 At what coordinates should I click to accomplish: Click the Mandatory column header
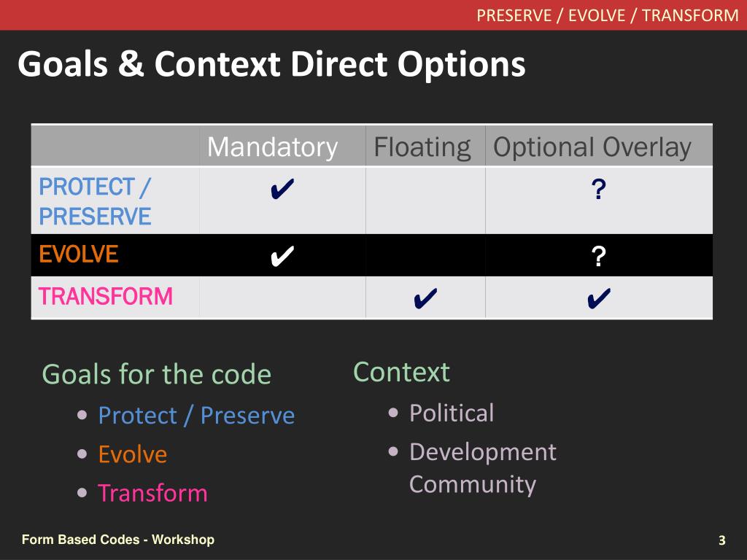coord(273,147)
